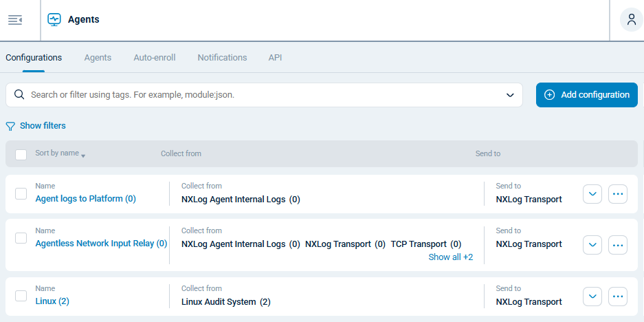Click the funnel filter icon
Screen dimensions: 644x322
click(x=10, y=126)
